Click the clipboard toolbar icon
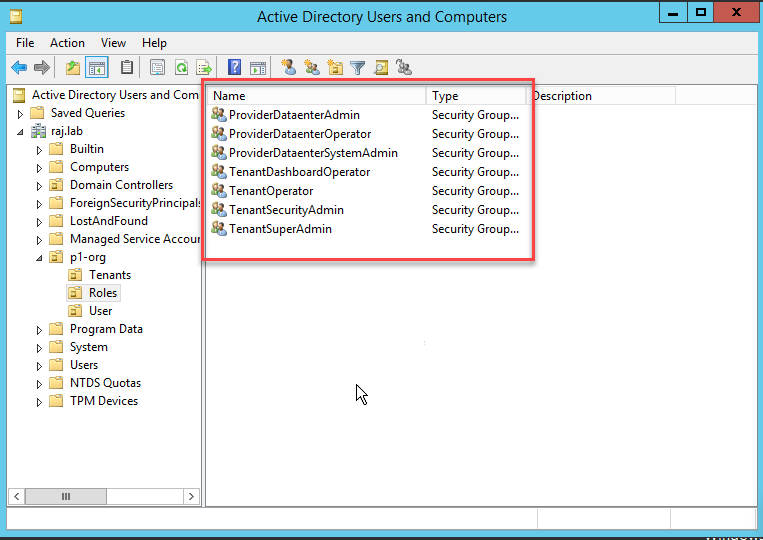The width and height of the screenshot is (763, 540). (127, 67)
